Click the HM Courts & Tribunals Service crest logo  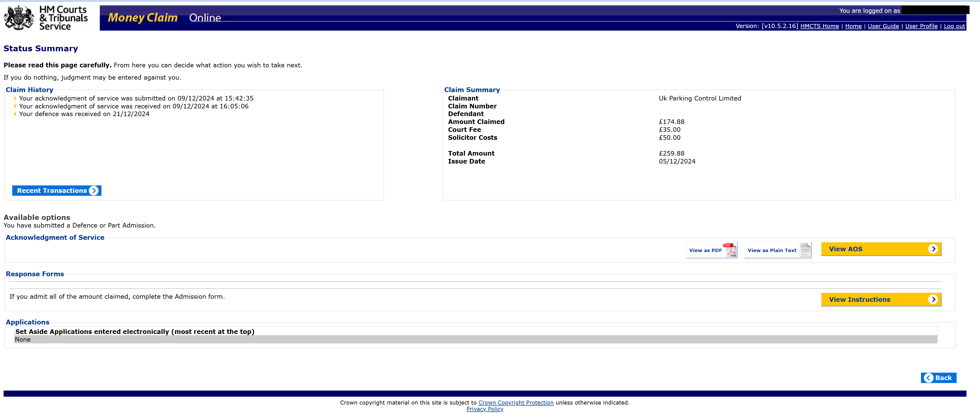point(19,18)
